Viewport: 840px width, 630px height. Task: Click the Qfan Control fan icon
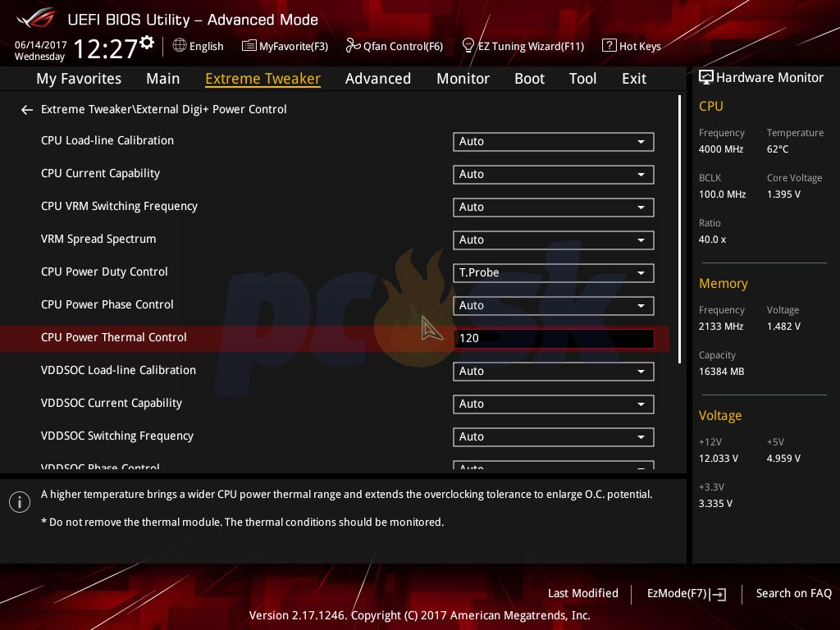[x=353, y=46]
